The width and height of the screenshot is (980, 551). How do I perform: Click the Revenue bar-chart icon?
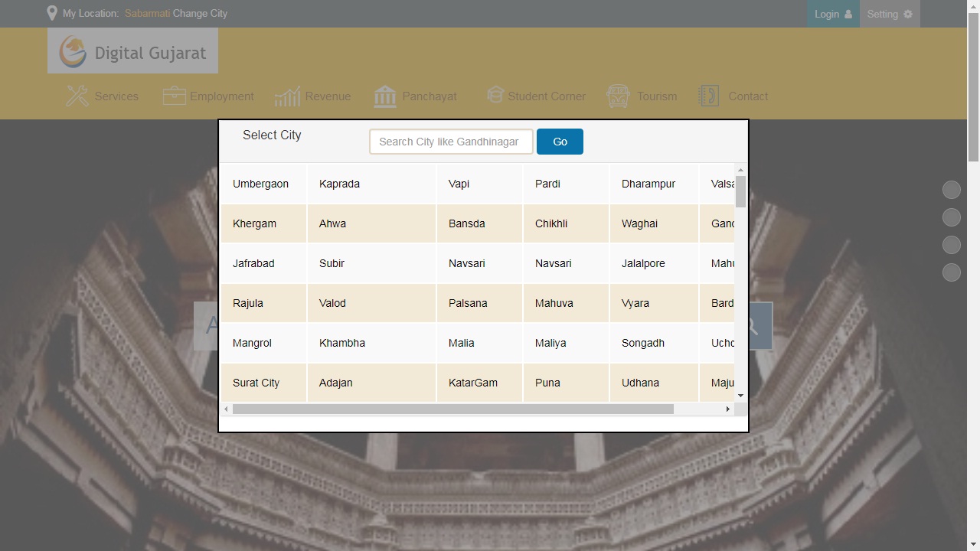[x=287, y=96]
